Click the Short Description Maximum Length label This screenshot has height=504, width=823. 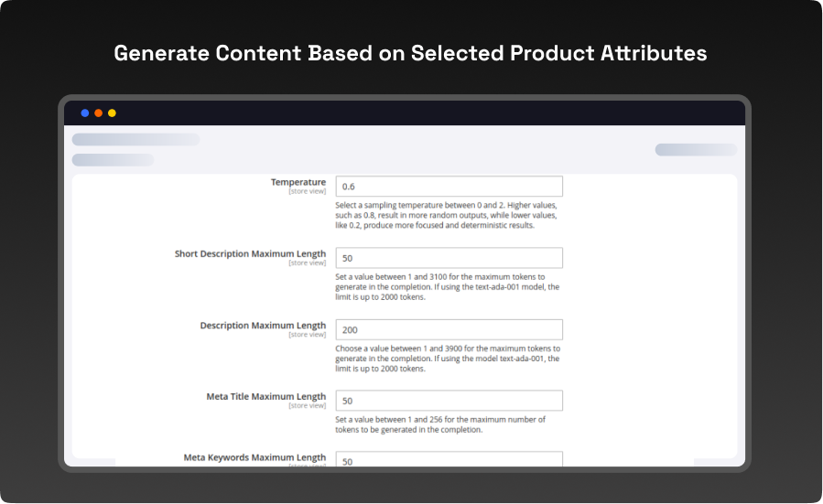click(x=250, y=253)
